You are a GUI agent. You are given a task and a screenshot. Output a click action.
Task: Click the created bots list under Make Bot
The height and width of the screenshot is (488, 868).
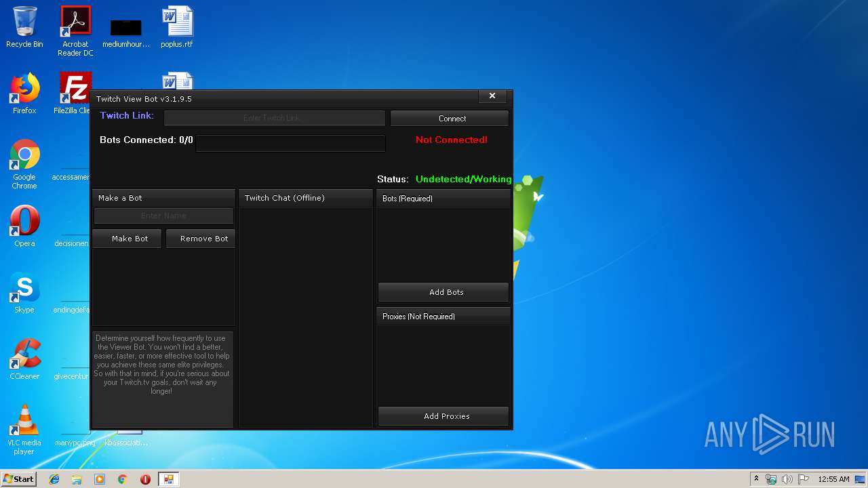[x=163, y=287]
